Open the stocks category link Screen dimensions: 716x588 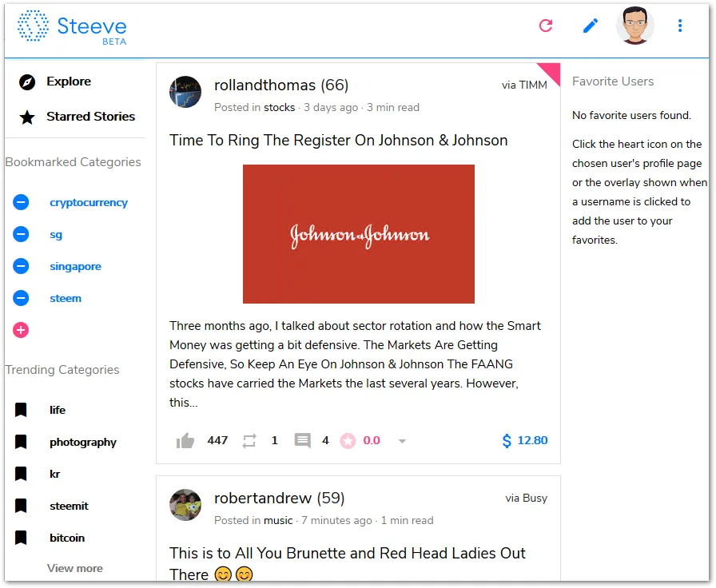[x=280, y=107]
